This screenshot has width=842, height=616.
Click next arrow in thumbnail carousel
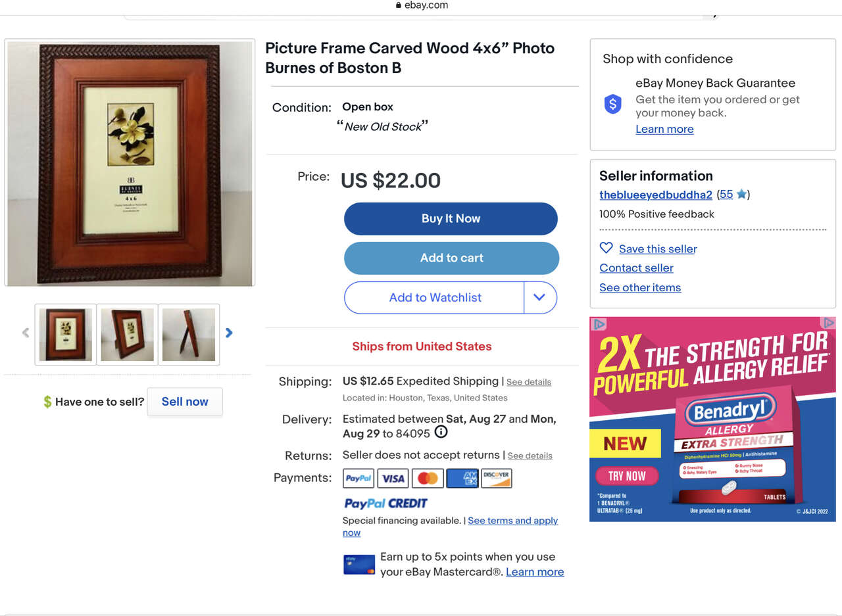(x=229, y=333)
